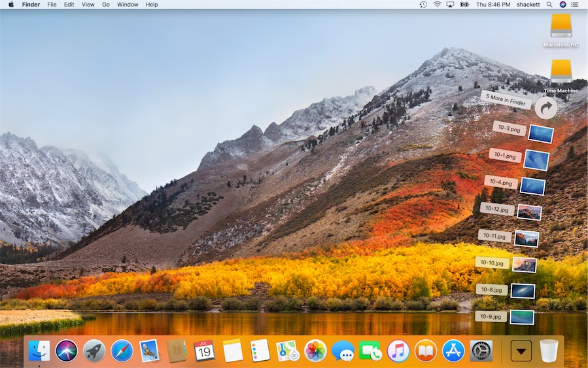Open FaceTime app in Dock
The width and height of the screenshot is (588, 368).
(370, 351)
